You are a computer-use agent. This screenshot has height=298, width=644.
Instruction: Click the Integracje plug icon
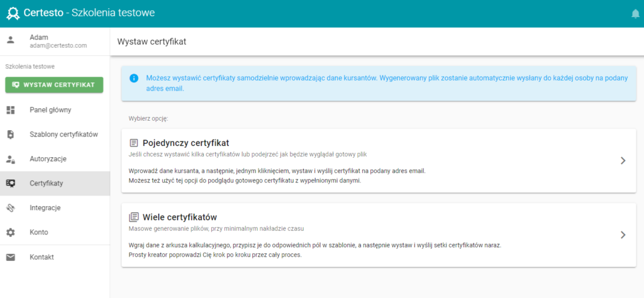click(11, 207)
